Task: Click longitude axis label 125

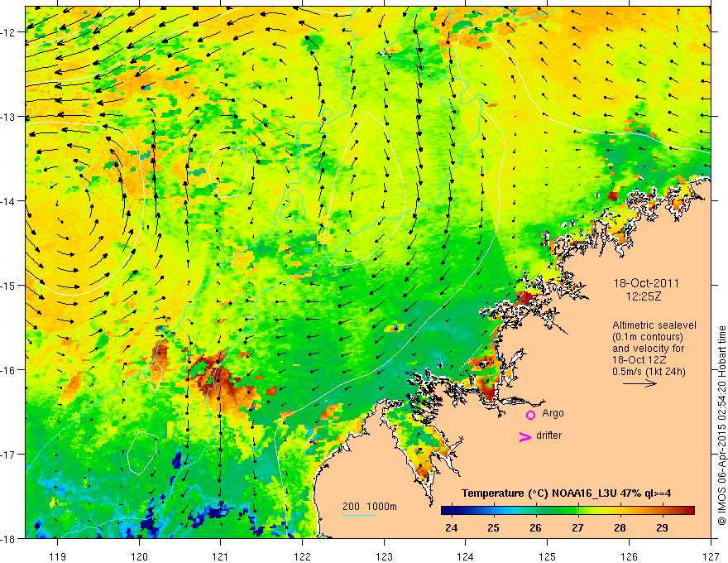Action: [548, 556]
